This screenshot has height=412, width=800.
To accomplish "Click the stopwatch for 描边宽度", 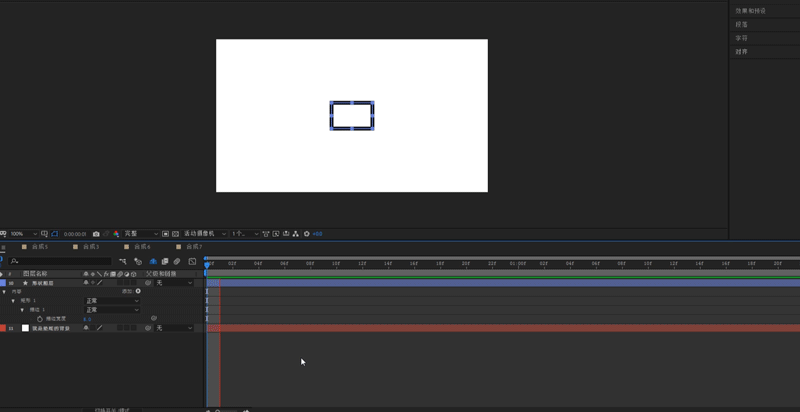I will pyautogui.click(x=40, y=319).
